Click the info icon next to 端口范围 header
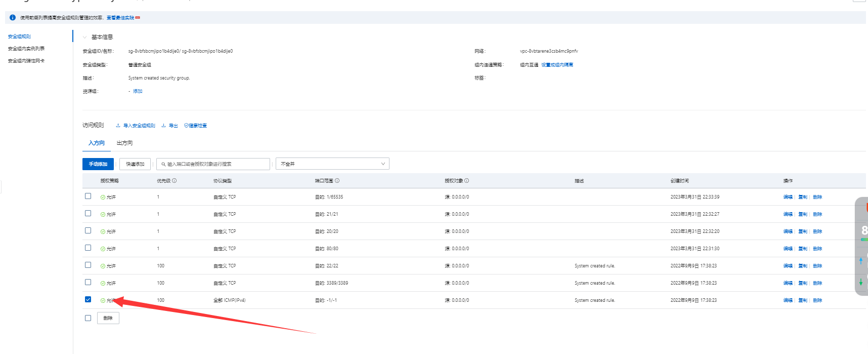The width and height of the screenshot is (868, 354). tap(337, 180)
